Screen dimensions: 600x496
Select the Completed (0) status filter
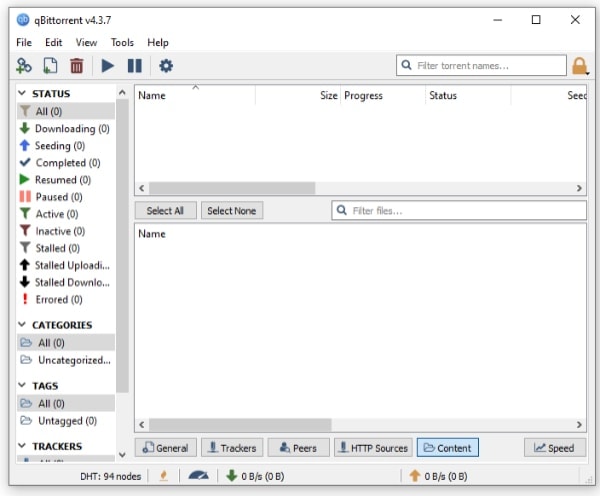click(x=65, y=163)
